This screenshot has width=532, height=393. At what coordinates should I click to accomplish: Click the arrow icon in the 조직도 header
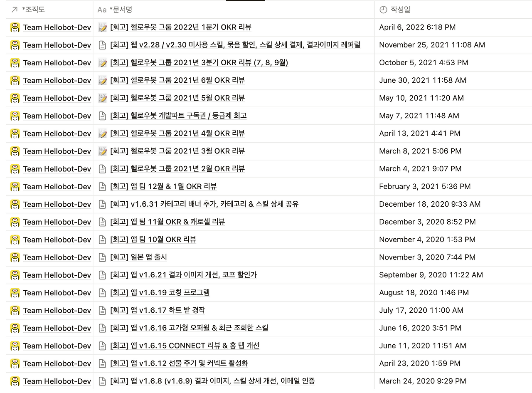pos(15,10)
